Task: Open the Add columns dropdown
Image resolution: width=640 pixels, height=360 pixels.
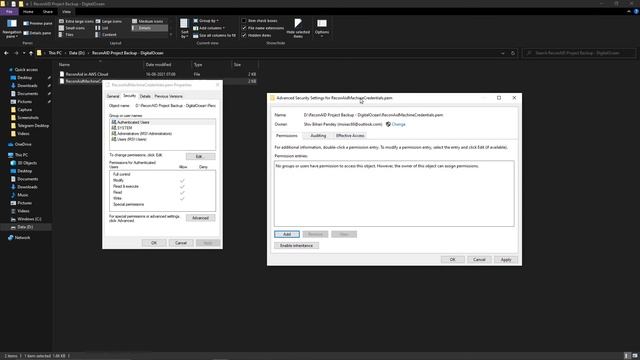Action: (209, 28)
